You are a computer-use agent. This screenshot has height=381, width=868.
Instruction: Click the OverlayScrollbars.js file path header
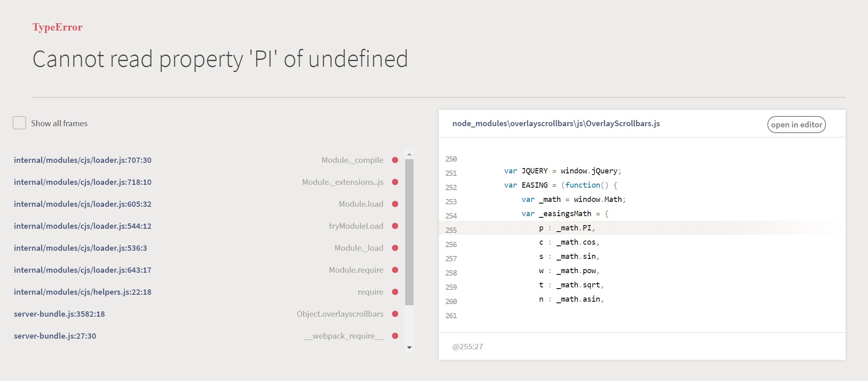[x=557, y=124]
